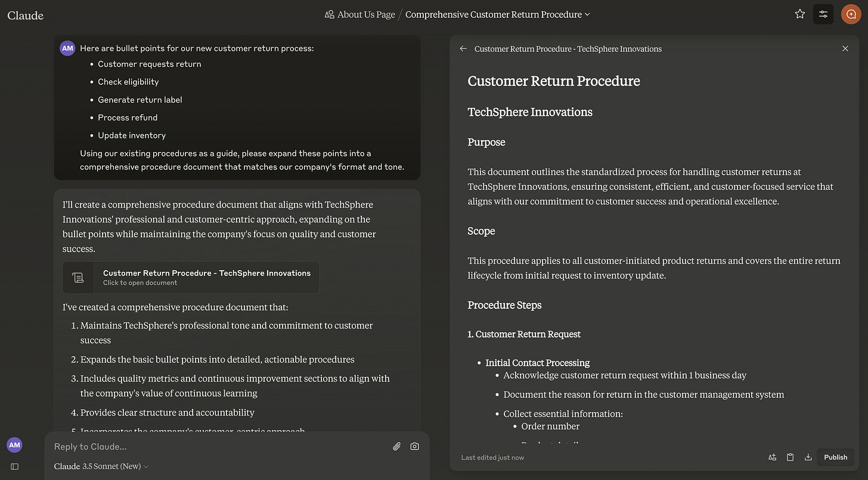The width and height of the screenshot is (868, 480).
Task: Click Document the reason for return bullet
Action: [644, 395]
